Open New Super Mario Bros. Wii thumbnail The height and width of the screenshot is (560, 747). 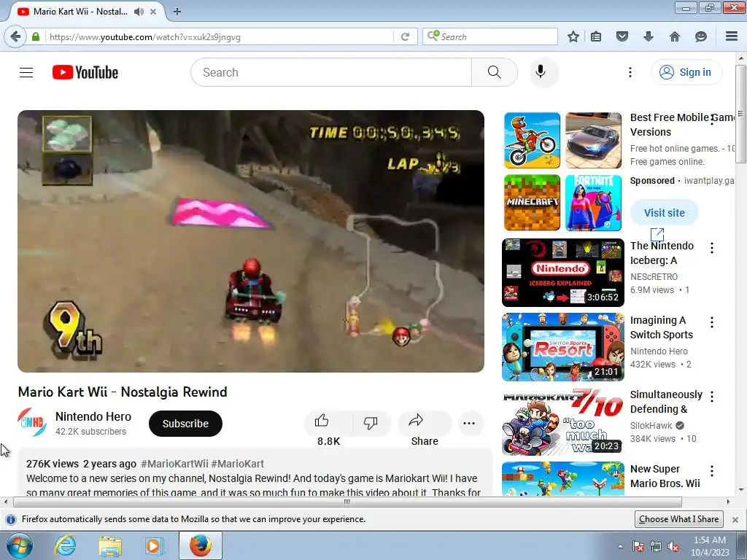(x=563, y=478)
